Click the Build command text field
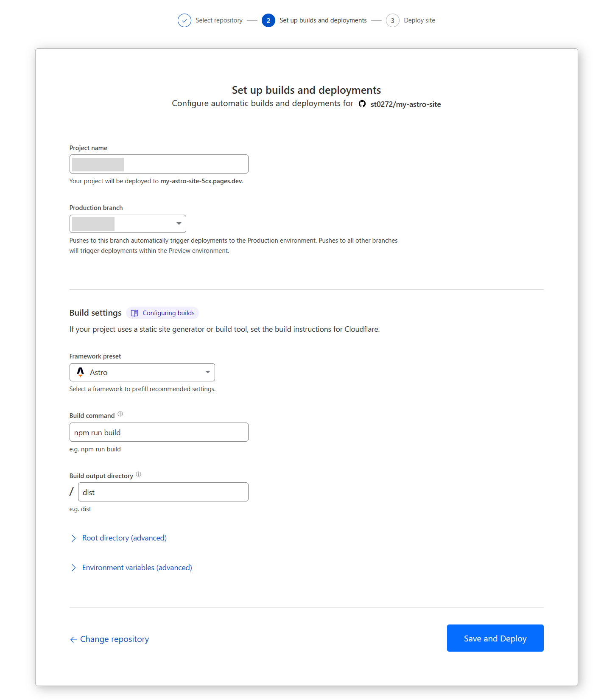Viewport: 615px width, 700px height. coord(159,432)
